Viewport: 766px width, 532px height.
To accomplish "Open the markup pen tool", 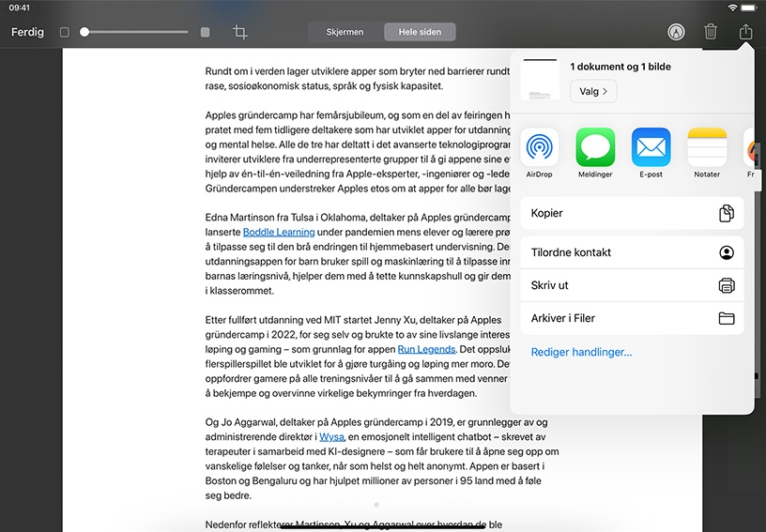I will click(676, 32).
